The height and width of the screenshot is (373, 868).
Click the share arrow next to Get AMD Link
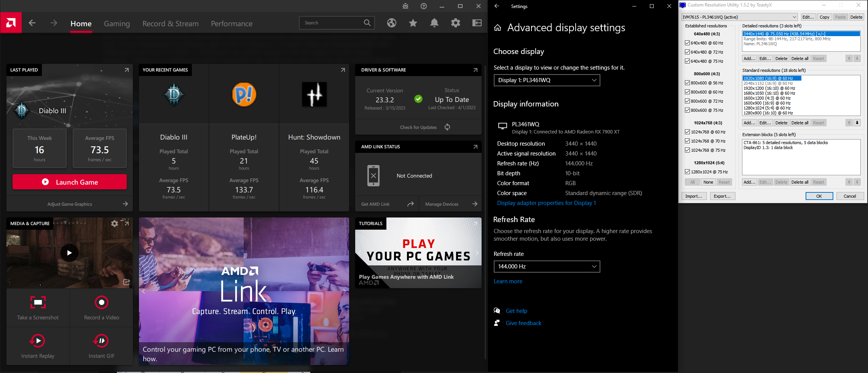point(410,204)
